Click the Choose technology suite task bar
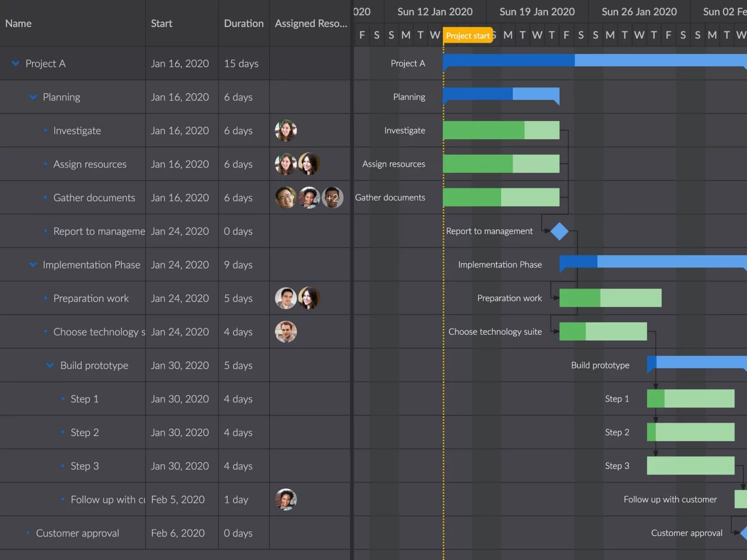This screenshot has height=560, width=747. click(x=603, y=332)
